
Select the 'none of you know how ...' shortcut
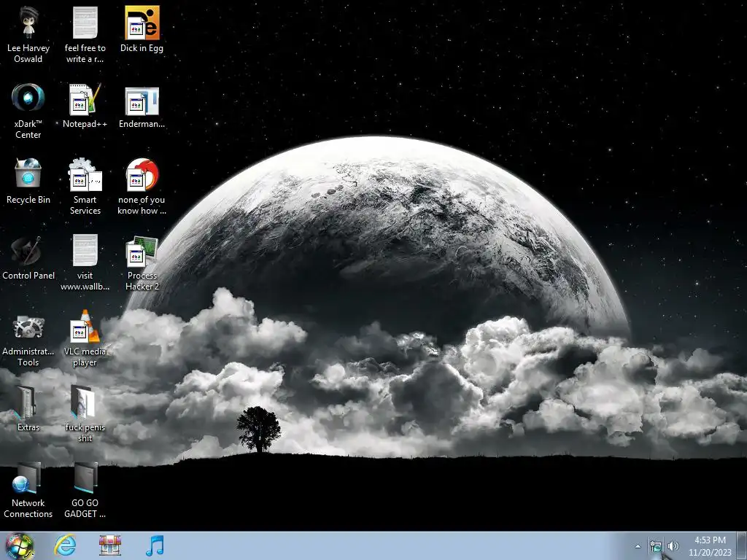point(142,186)
